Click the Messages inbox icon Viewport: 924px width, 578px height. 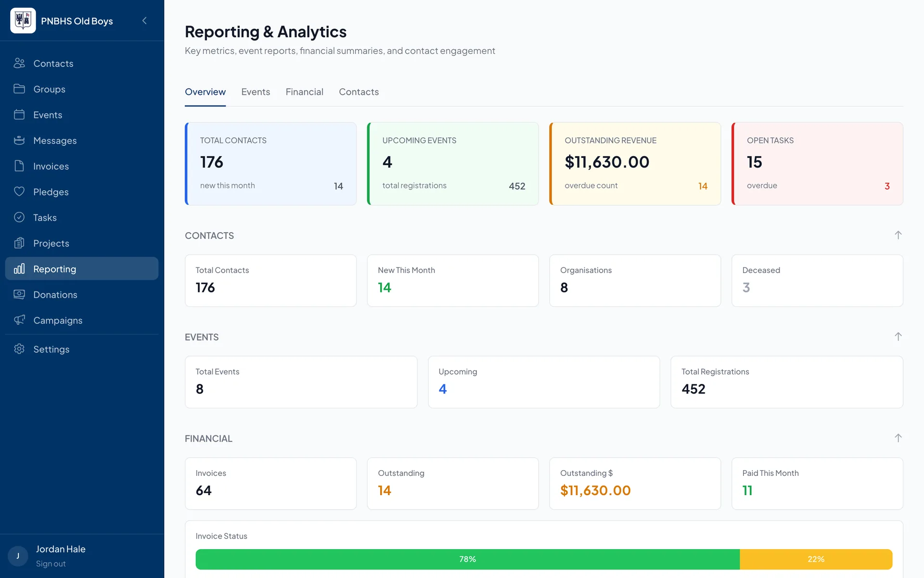19,140
